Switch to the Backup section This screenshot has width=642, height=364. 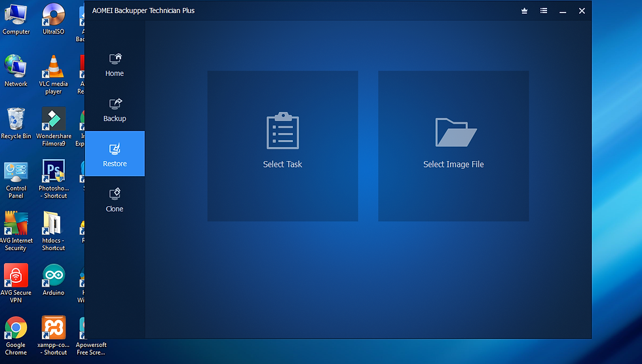pos(115,110)
